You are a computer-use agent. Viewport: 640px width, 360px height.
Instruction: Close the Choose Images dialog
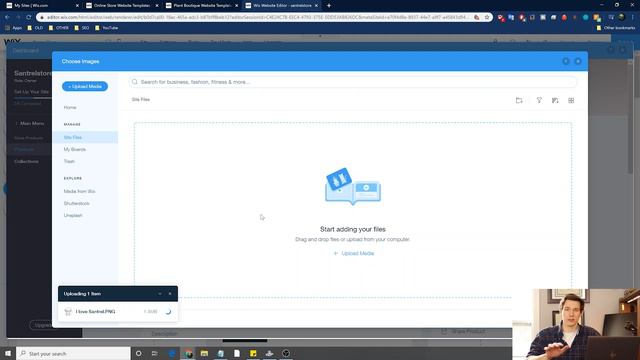(578, 61)
